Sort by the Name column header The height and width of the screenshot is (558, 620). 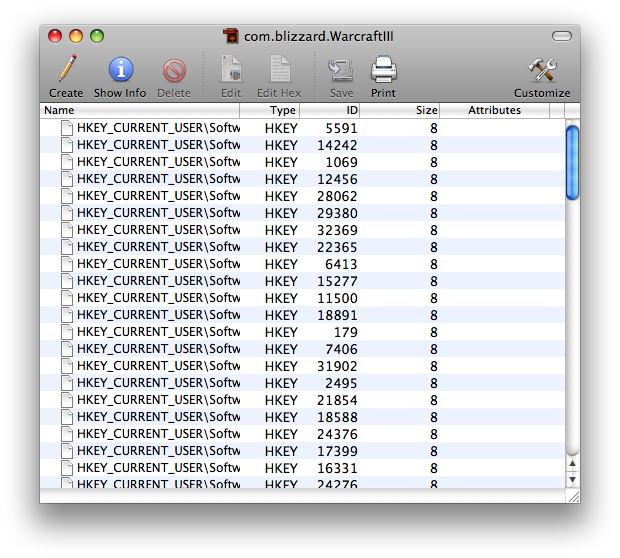pos(140,110)
